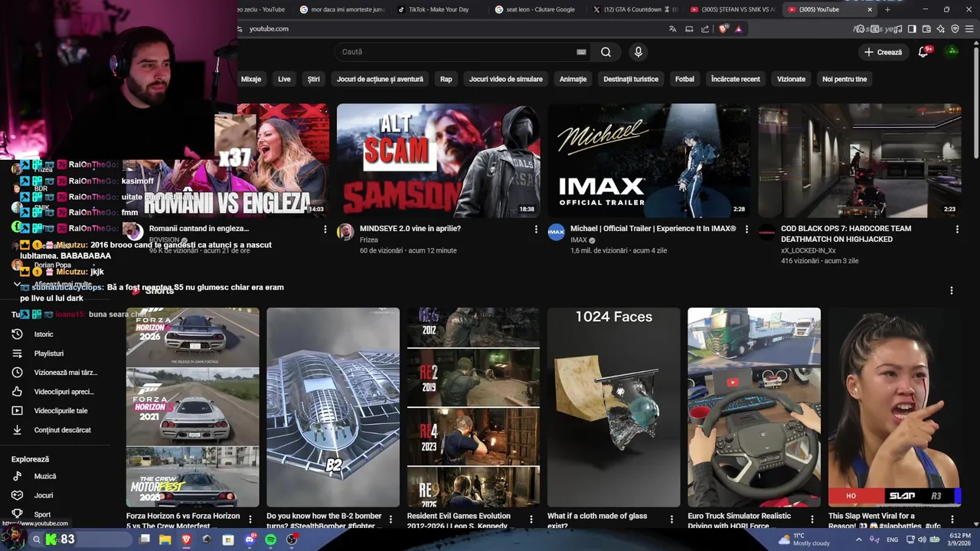Open the 1024 Faces cloth short
Viewport: 980px width, 551px height.
pos(613,407)
